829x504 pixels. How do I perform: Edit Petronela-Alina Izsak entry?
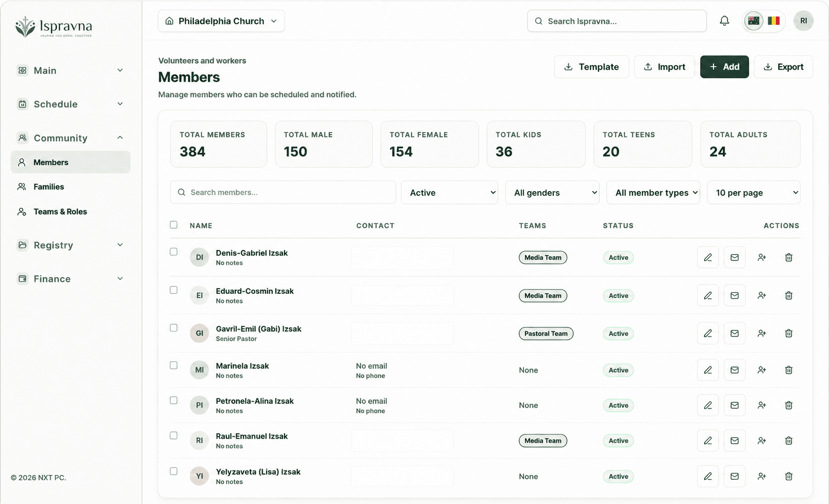708,405
